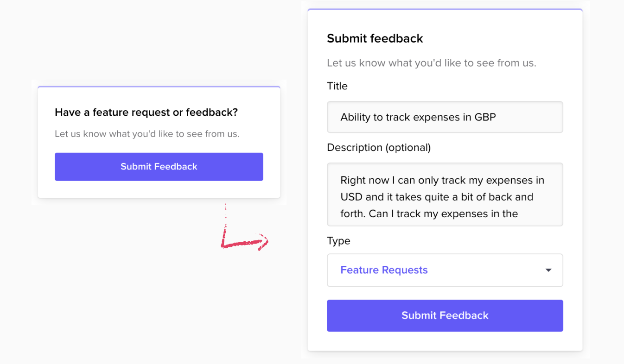Click Submit Feedback below the Type field

(x=445, y=315)
